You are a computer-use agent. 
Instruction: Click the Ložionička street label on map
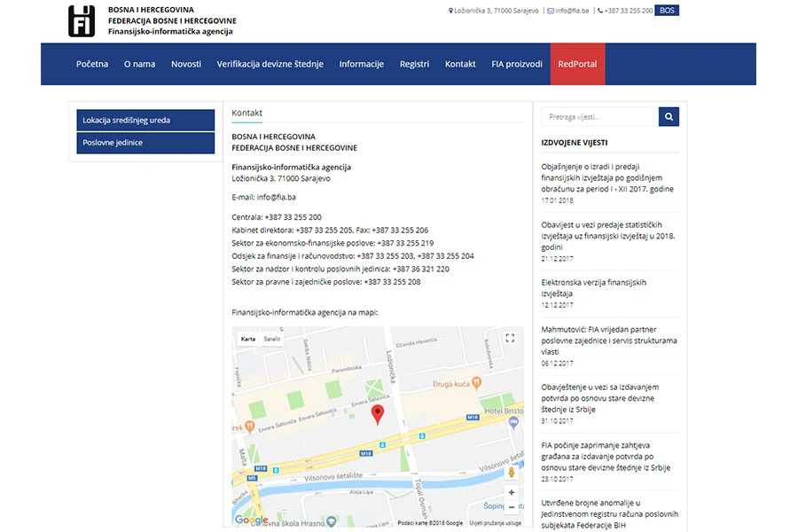pos(390,366)
